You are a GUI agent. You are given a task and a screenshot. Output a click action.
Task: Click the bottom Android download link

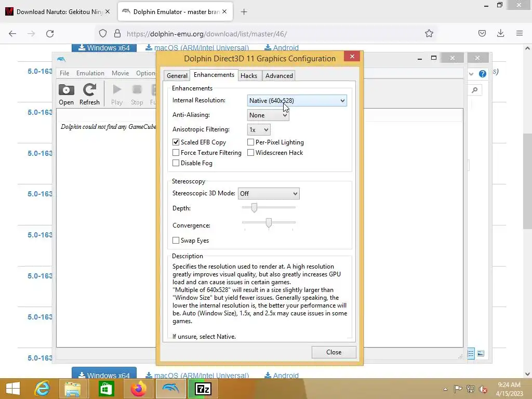pos(282,375)
